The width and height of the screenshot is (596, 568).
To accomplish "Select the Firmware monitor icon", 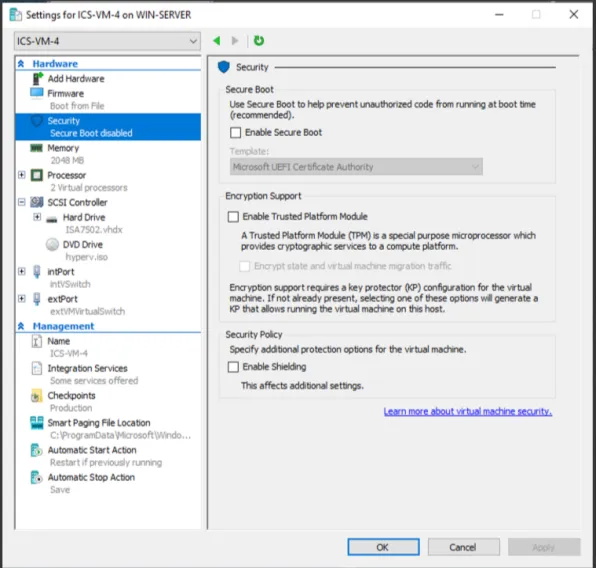I will (37, 93).
